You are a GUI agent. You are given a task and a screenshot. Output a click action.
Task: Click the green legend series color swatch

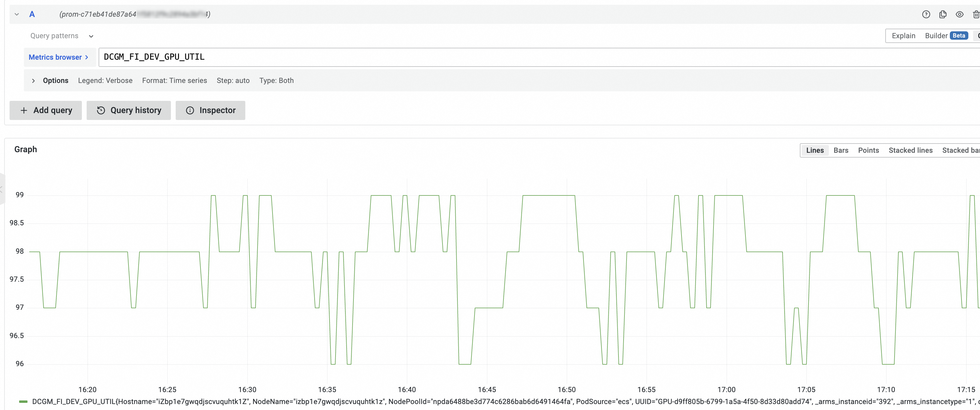23,402
